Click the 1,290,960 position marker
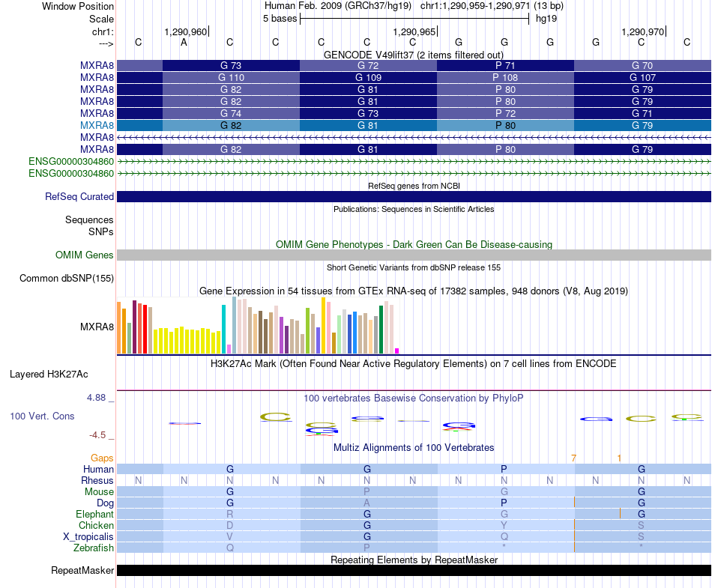Screen dimensions: 712x588 pos(186,31)
